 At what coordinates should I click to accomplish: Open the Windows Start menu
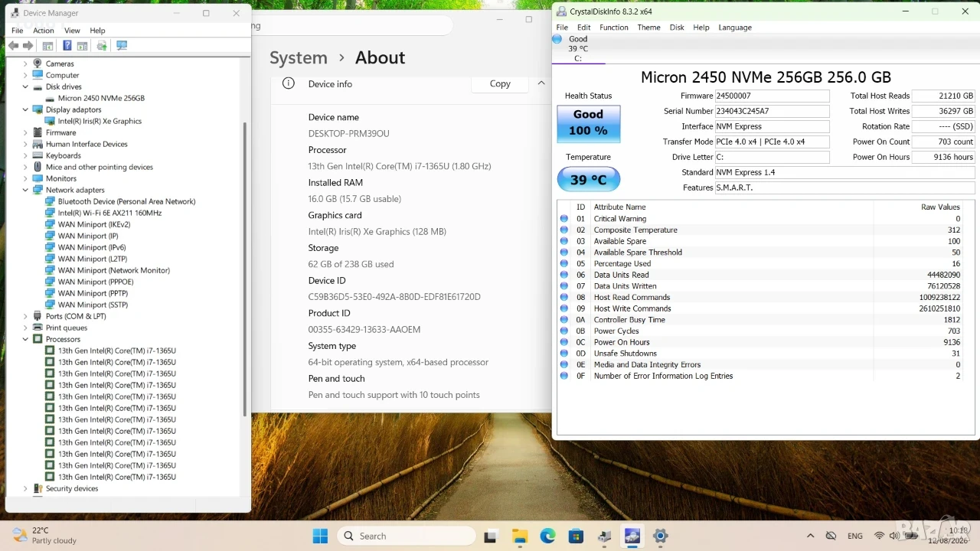320,536
